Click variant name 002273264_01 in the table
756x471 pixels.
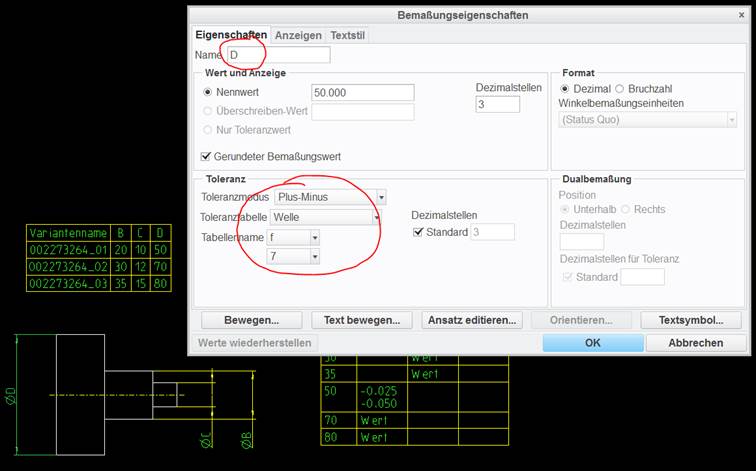68,250
